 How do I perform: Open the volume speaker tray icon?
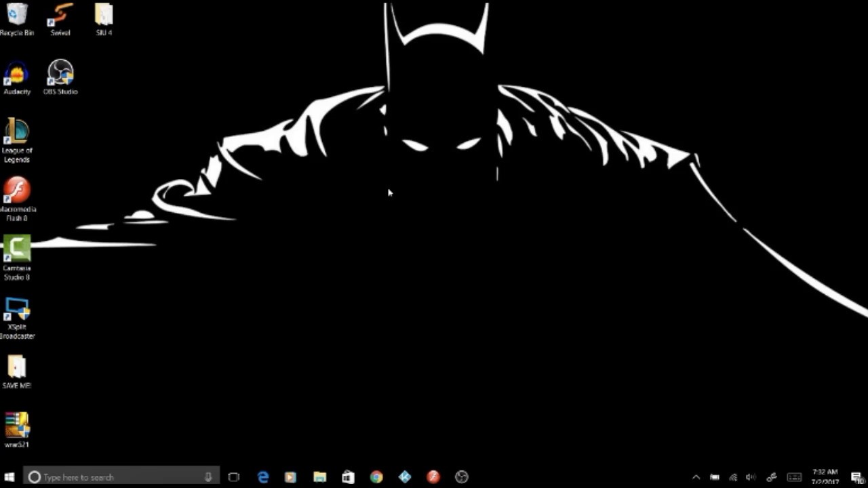(x=751, y=477)
